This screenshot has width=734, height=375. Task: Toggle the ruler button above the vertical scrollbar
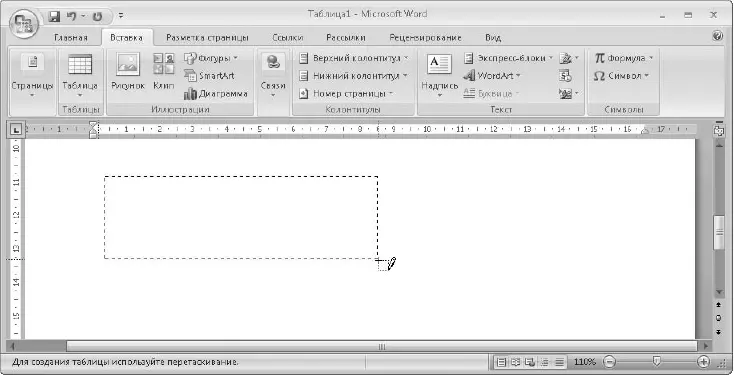718,132
